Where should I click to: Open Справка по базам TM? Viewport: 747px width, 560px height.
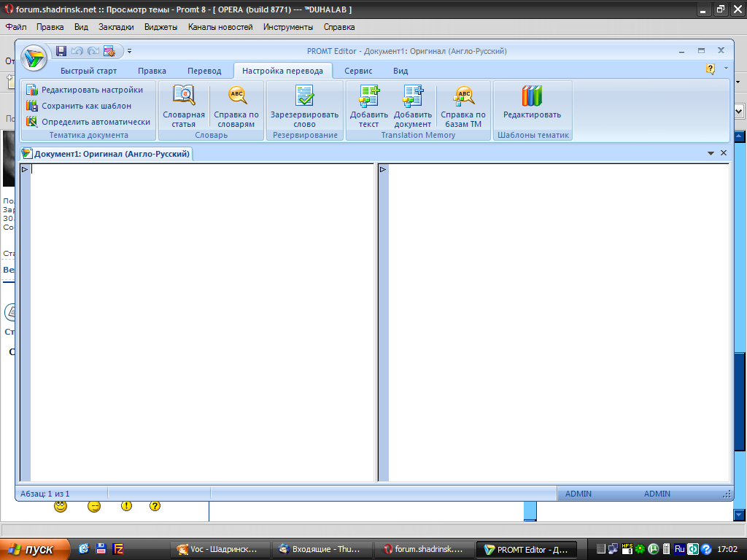pos(463,106)
